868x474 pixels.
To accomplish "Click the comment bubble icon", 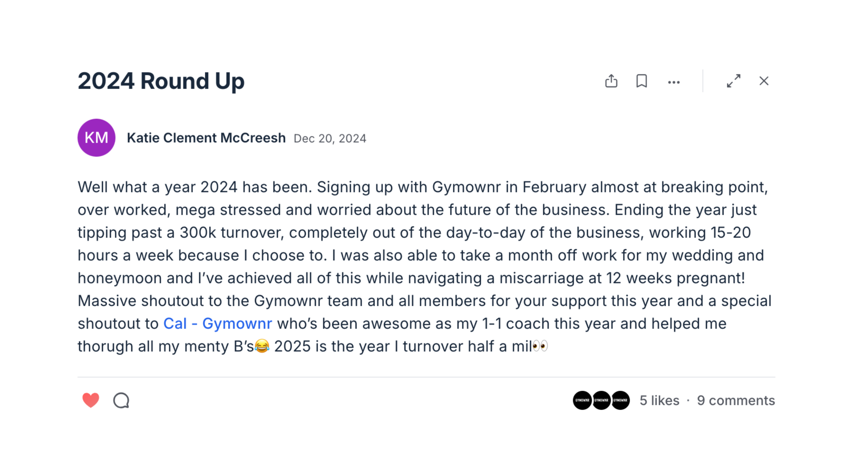I will click(121, 400).
